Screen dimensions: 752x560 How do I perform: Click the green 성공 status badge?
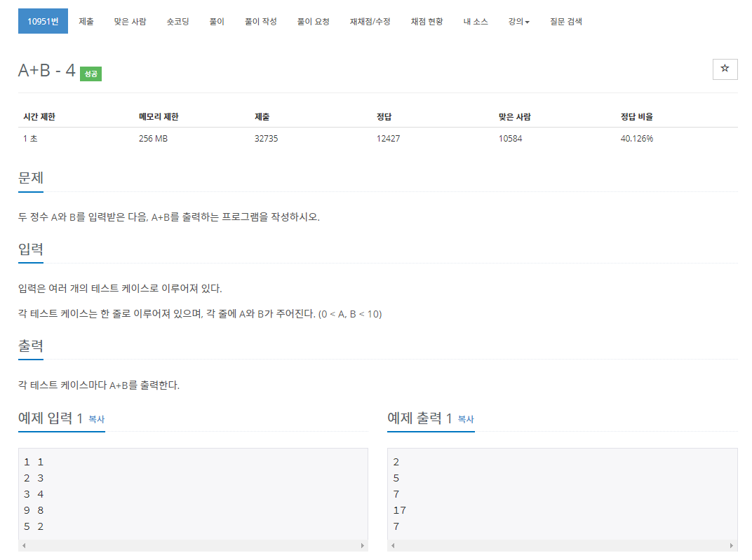click(x=90, y=74)
